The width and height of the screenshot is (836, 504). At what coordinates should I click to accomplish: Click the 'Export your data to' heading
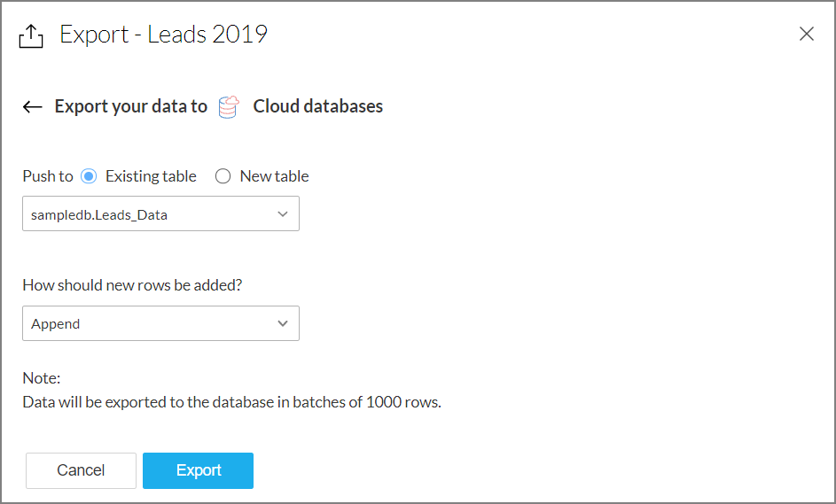(x=131, y=107)
